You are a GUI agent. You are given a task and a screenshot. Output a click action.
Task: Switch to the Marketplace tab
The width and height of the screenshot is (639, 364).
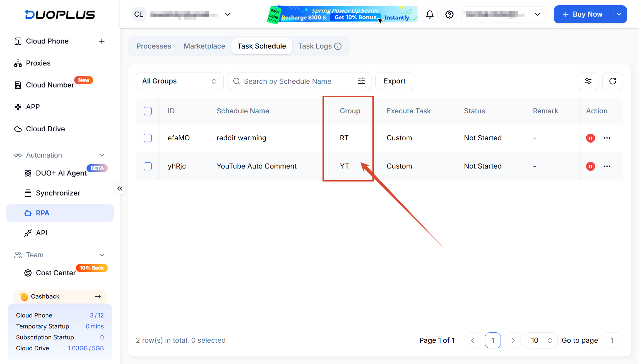[204, 46]
